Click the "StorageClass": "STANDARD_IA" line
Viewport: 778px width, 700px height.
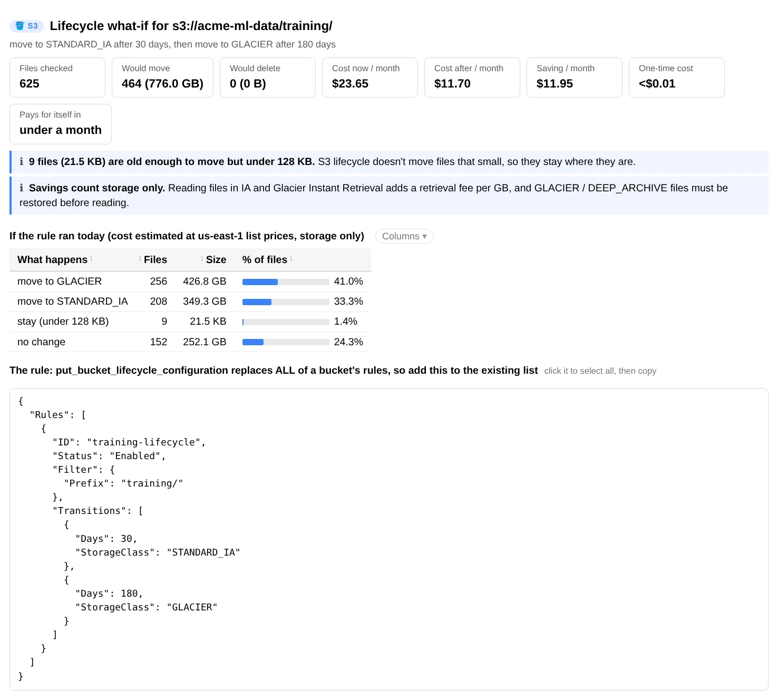click(x=158, y=552)
